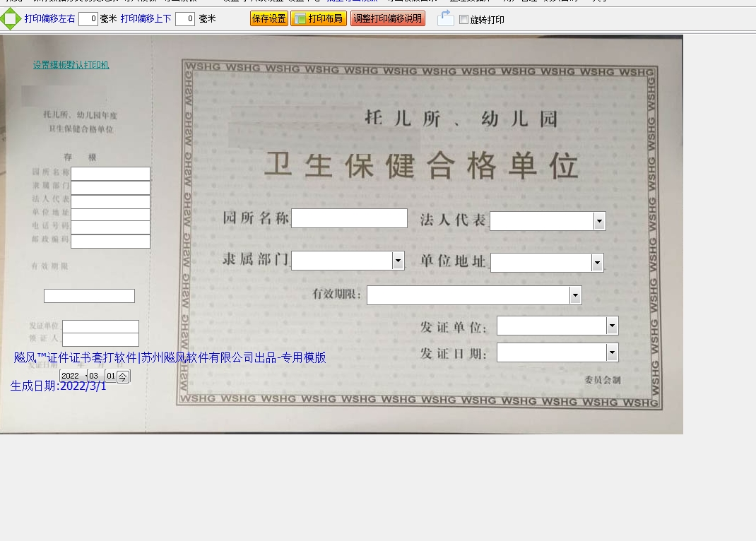Open the 发证日期 dropdown on certificate
756x541 pixels.
coord(612,353)
